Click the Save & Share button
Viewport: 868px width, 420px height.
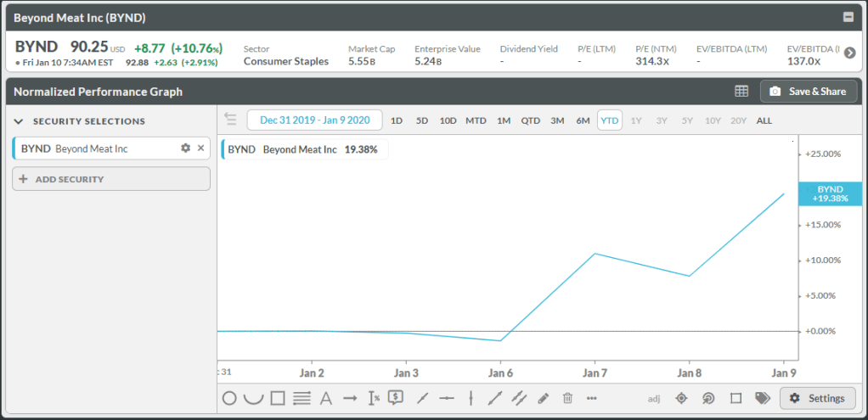809,92
